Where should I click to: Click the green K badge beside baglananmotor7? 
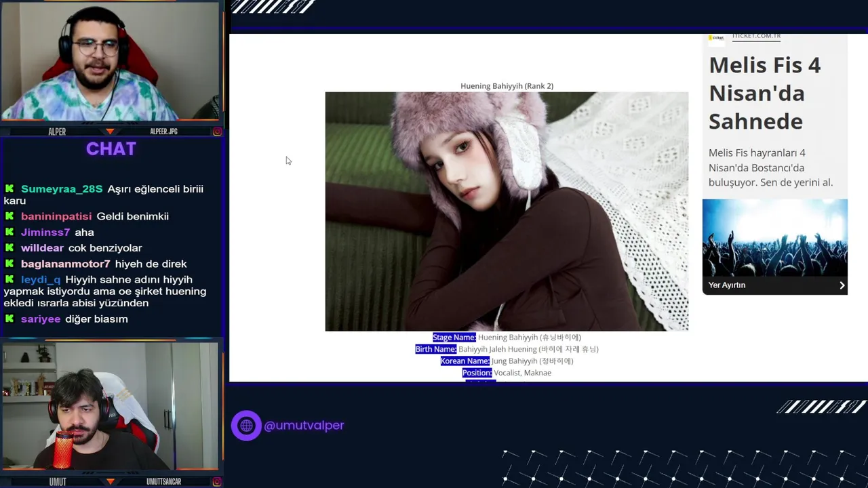click(x=9, y=264)
